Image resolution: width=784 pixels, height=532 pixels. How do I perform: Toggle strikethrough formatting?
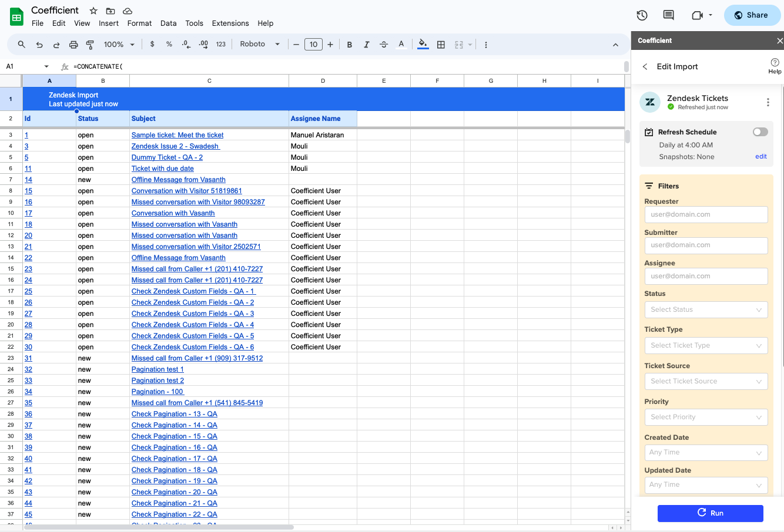point(384,45)
